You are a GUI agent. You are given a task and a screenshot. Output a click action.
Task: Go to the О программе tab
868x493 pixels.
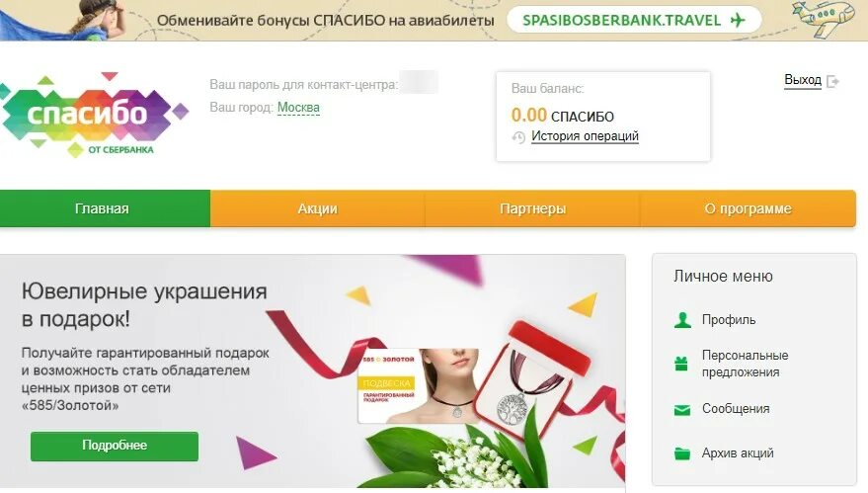(748, 208)
